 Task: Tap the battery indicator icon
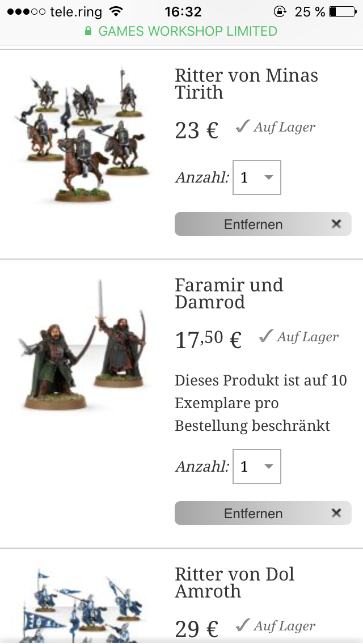pyautogui.click(x=343, y=11)
